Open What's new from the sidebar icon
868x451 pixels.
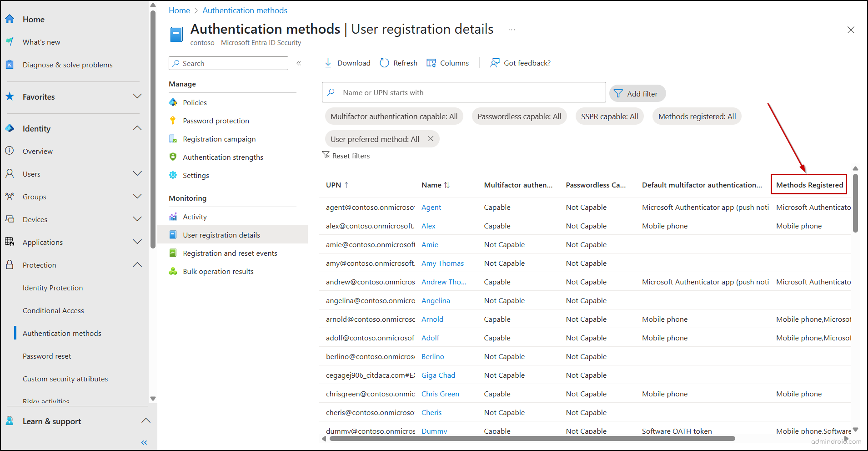pyautogui.click(x=10, y=41)
